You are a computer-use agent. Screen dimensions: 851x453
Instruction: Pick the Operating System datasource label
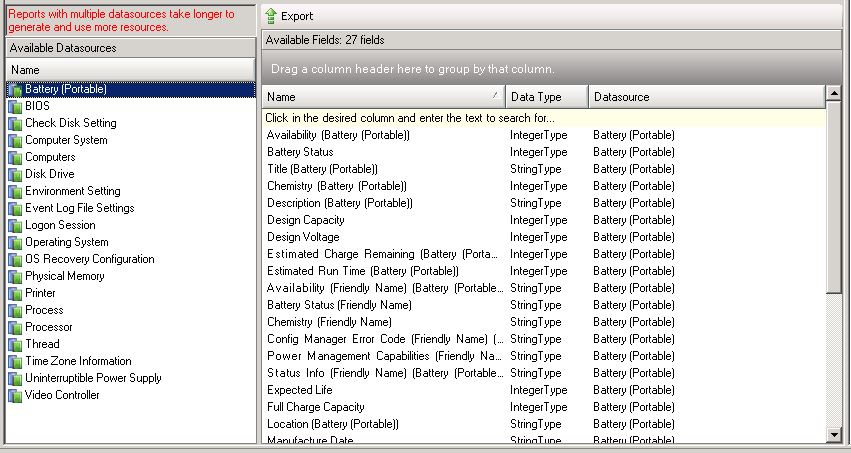point(67,242)
